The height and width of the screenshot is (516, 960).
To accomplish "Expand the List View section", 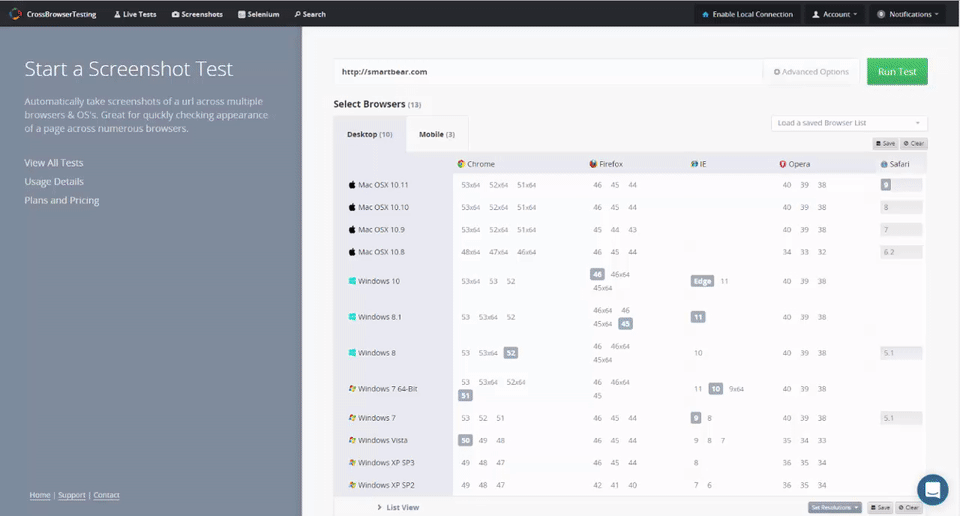I will coord(398,507).
